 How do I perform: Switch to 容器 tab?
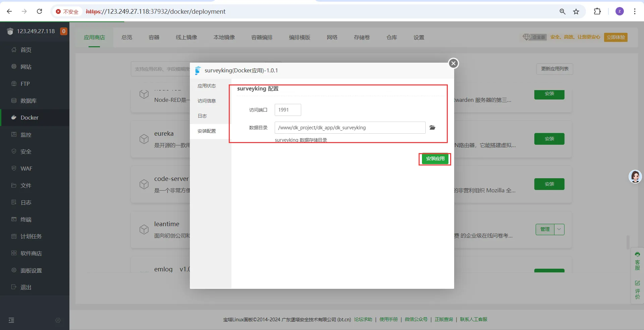[154, 37]
